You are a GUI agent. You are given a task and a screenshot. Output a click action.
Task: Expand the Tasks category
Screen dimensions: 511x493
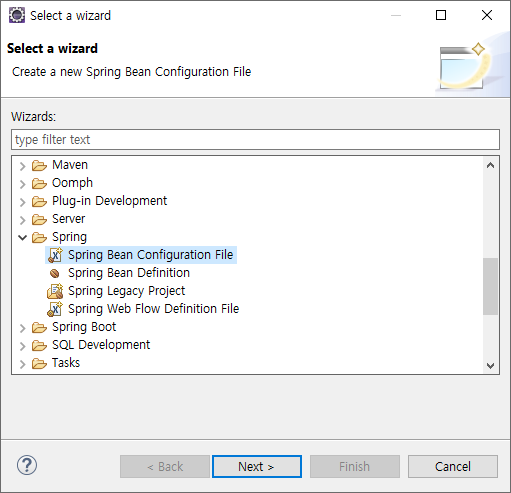click(x=22, y=364)
